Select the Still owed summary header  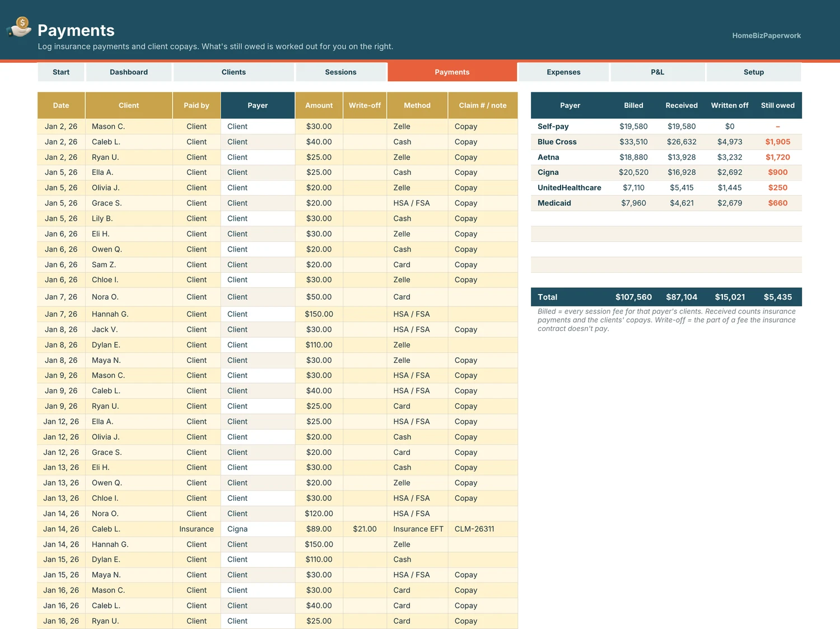(x=777, y=105)
